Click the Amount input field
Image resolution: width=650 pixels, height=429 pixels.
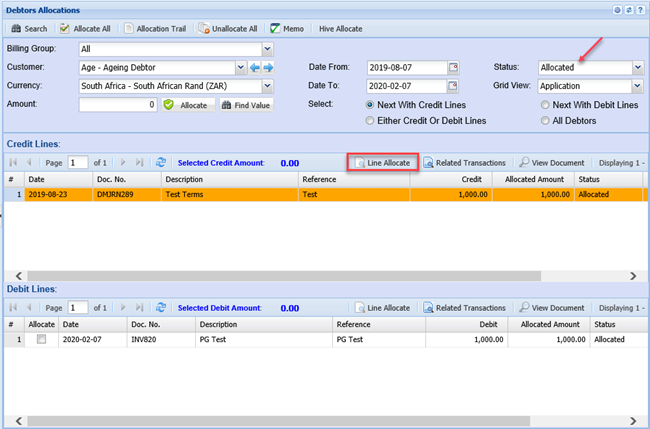pyautogui.click(x=118, y=104)
